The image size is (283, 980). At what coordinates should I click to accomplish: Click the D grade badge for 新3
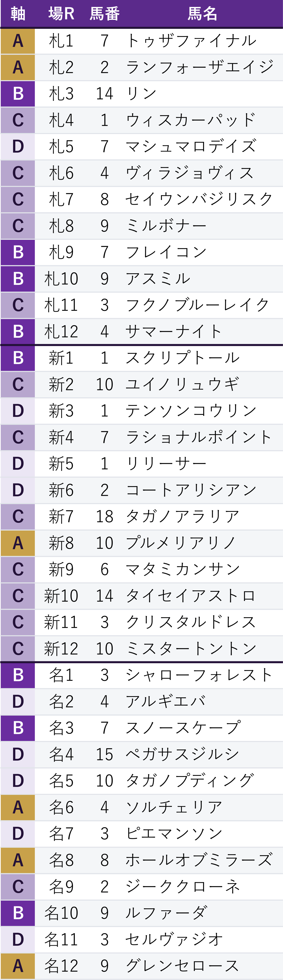click(x=18, y=411)
